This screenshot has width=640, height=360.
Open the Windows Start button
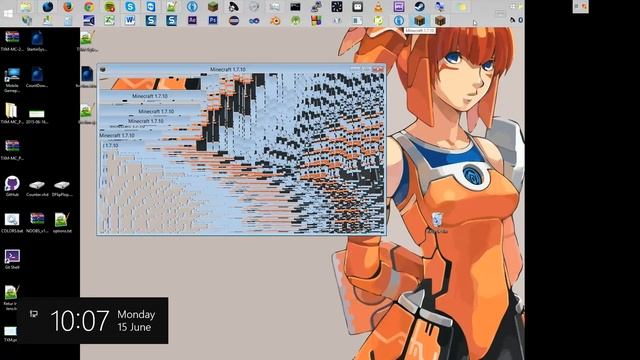click(8, 13)
